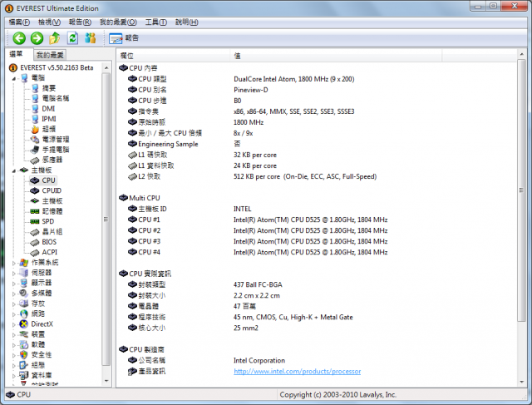This screenshot has width=532, height=405.
Task: Select the 裝置 devices icon
Action: (x=24, y=334)
